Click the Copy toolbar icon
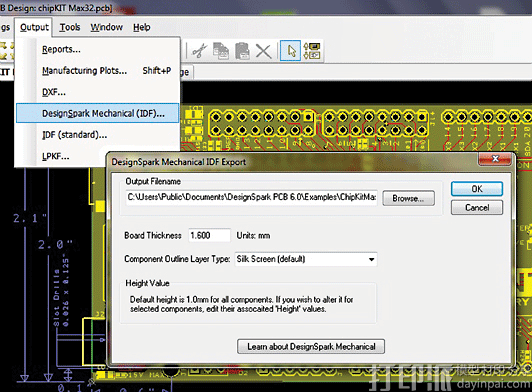 pos(221,51)
